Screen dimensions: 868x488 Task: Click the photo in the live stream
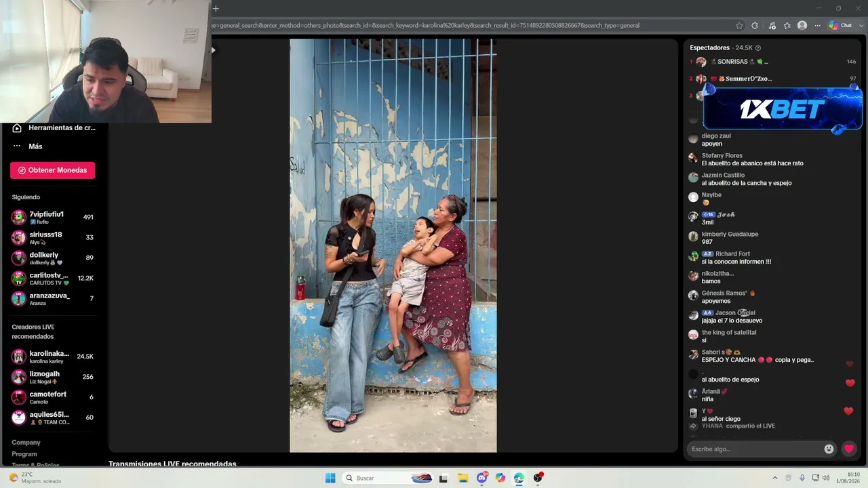[393, 245]
